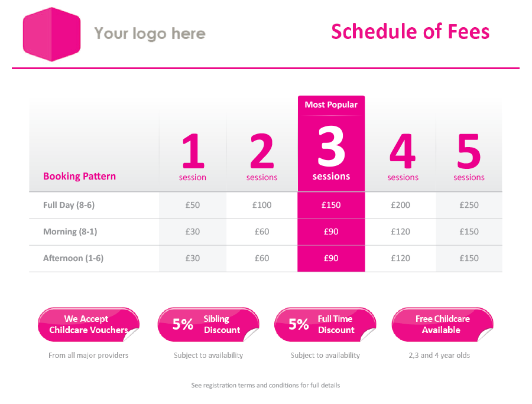Click the large number 5 sessions column header
This screenshot has width=532, height=404.
tap(469, 157)
